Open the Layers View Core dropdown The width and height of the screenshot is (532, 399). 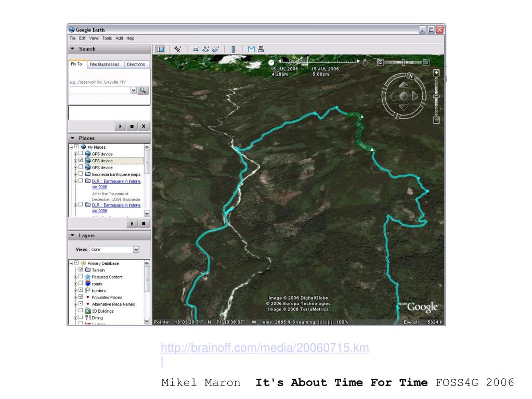pos(136,249)
